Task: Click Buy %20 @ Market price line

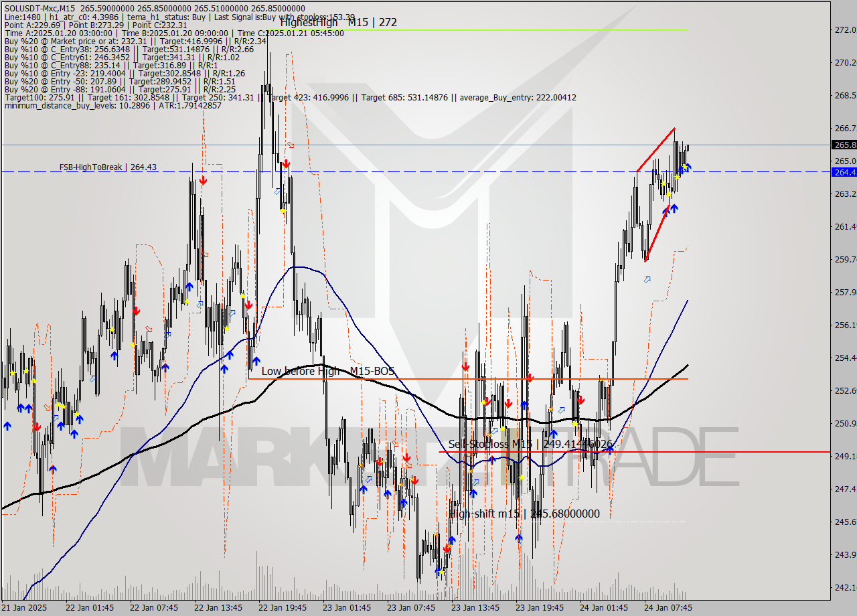Action: pyautogui.click(x=135, y=41)
